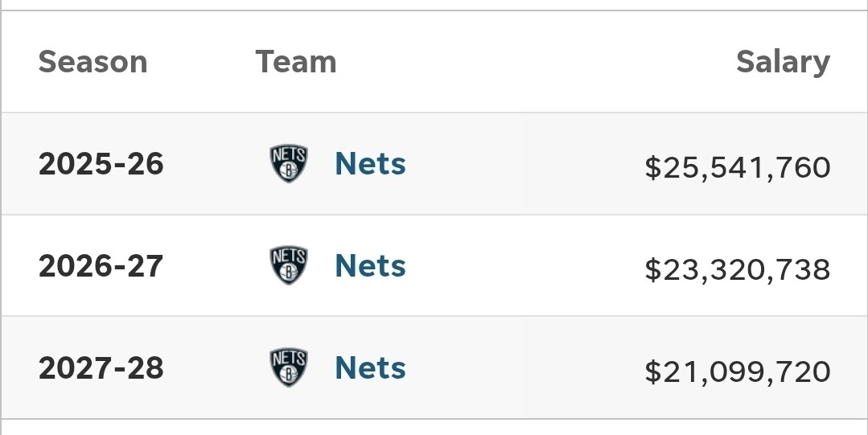
Task: Open the Nets link for 2025-26 season
Action: coord(370,164)
